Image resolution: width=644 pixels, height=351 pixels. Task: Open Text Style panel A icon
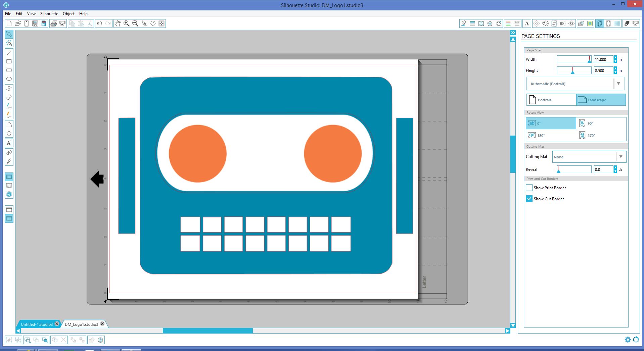[527, 23]
